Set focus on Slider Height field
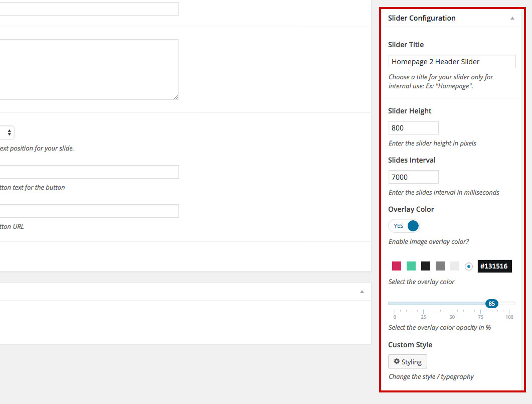This screenshot has width=532, height=404. point(413,127)
